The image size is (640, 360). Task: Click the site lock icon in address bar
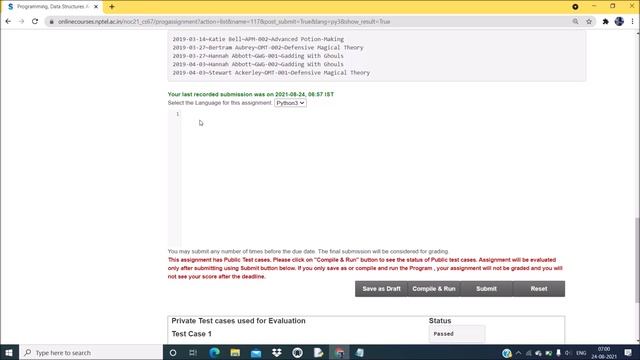coord(51,22)
